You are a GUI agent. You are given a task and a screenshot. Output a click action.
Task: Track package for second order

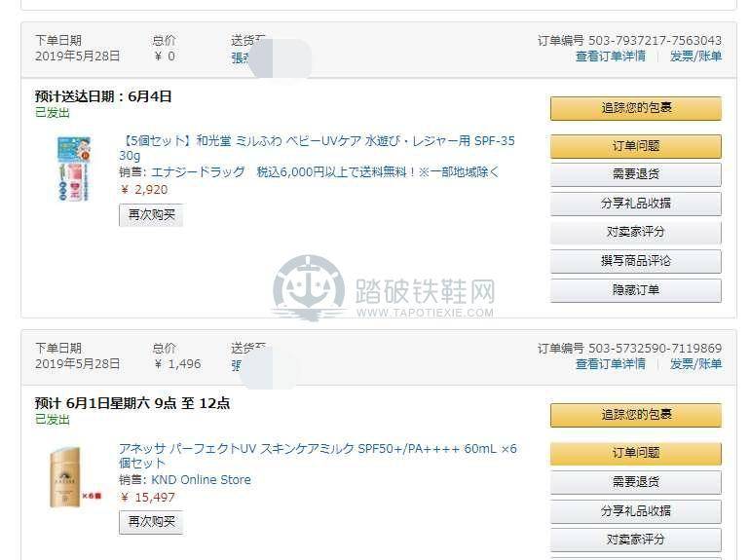(x=635, y=415)
